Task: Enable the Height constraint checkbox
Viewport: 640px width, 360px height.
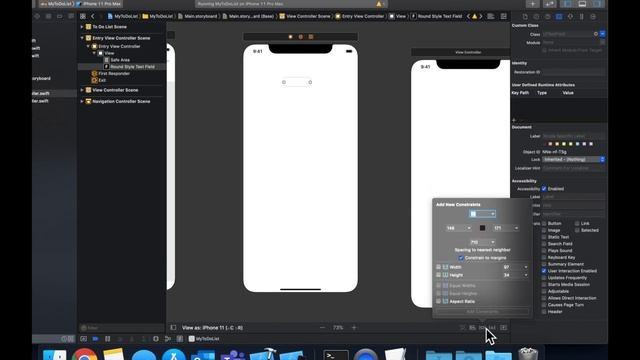Action: click(x=438, y=275)
